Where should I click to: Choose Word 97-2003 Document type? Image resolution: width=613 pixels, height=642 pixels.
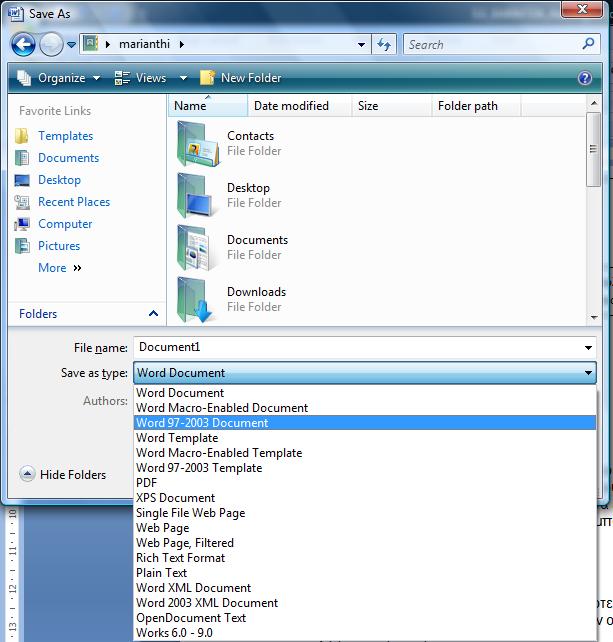[364, 423]
